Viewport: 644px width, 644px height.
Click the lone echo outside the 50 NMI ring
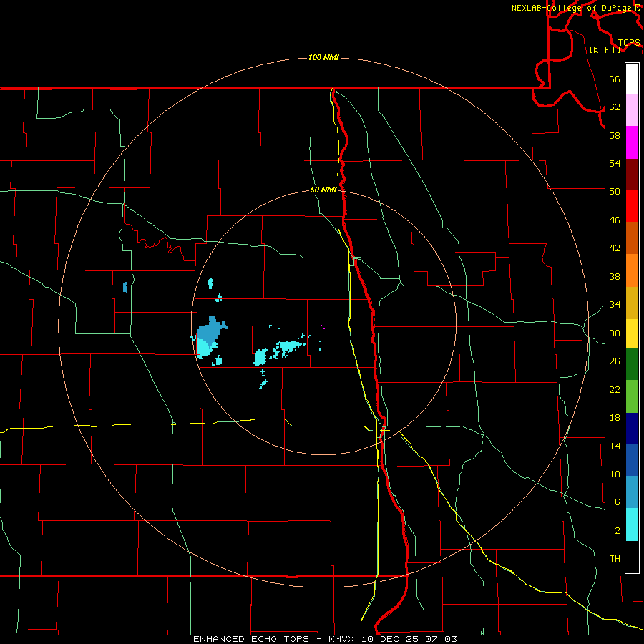click(x=125, y=288)
